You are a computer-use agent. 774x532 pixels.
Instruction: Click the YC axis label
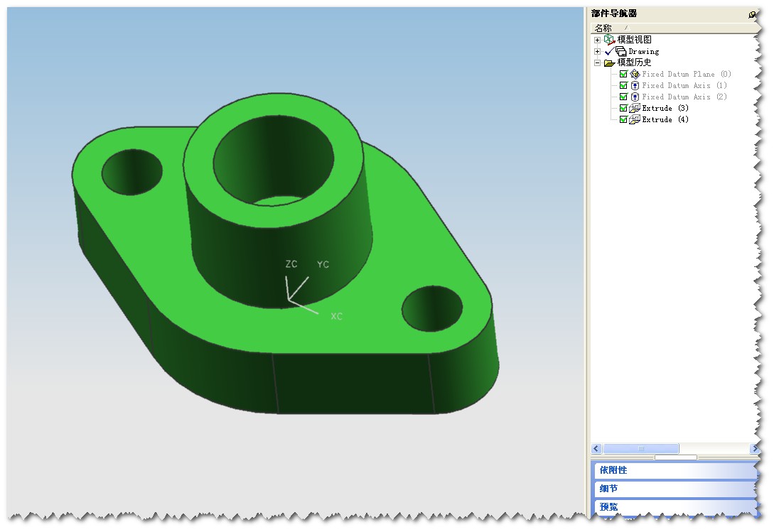[323, 264]
